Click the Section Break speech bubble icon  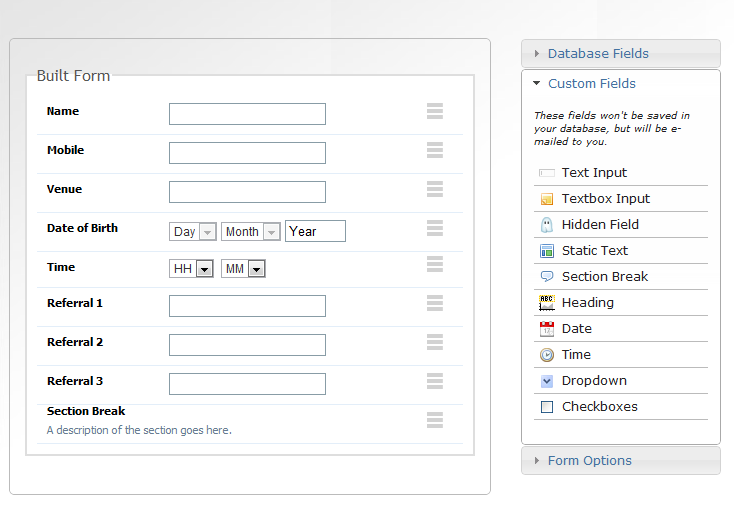pos(546,277)
